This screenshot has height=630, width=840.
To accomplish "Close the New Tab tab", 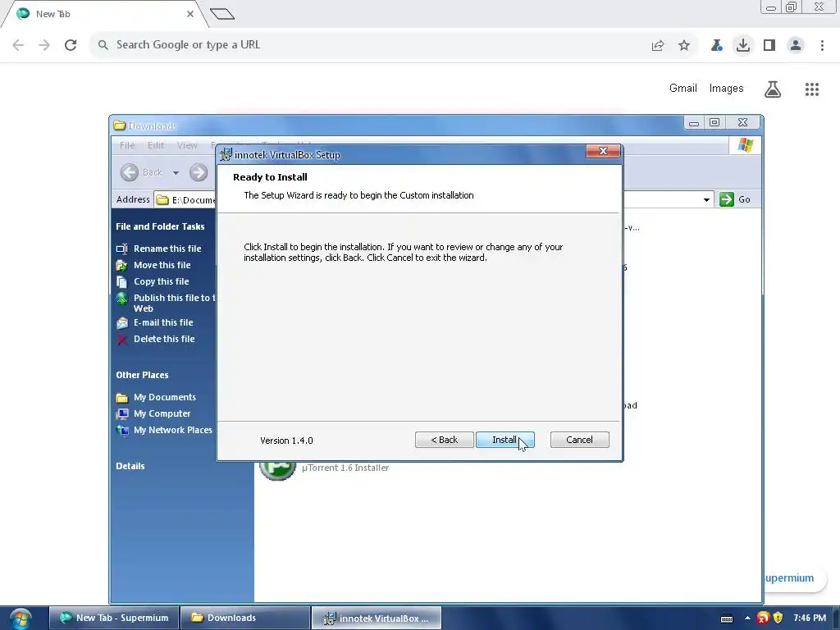I will pos(190,14).
